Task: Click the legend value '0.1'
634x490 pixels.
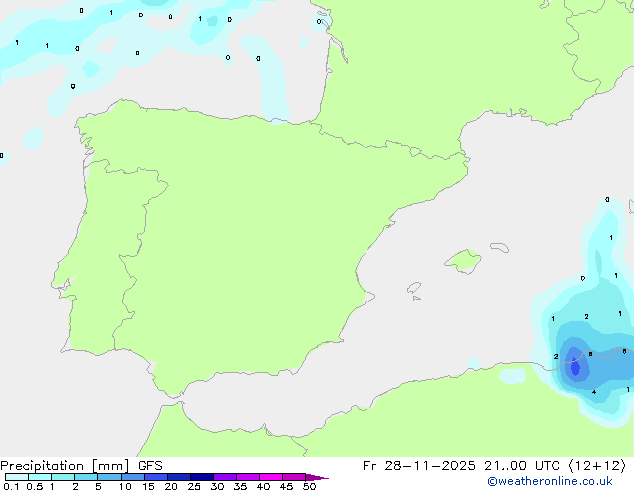Action: (11, 486)
